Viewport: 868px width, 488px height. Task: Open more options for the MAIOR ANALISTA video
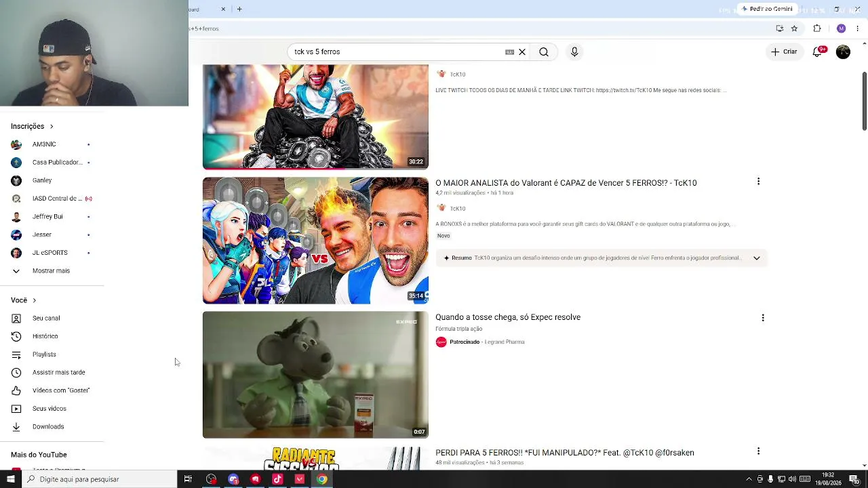[x=758, y=182]
